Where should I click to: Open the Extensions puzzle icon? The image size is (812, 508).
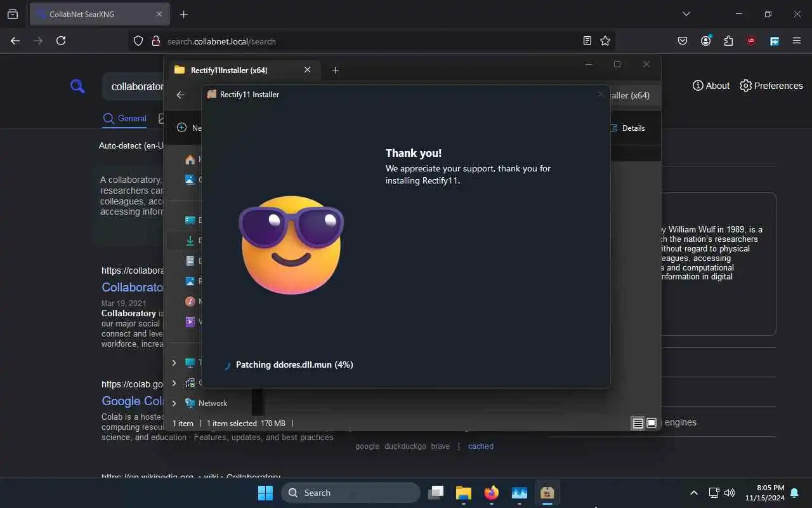tap(728, 41)
